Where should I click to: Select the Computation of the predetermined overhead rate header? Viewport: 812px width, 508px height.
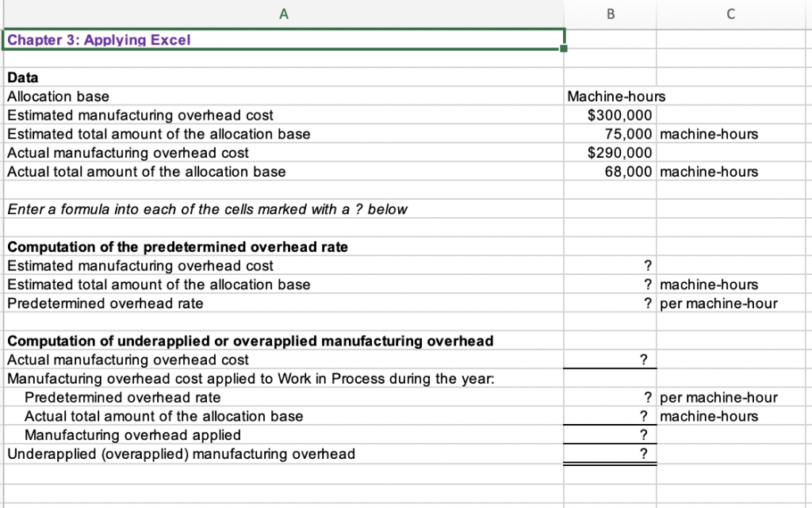(x=283, y=246)
